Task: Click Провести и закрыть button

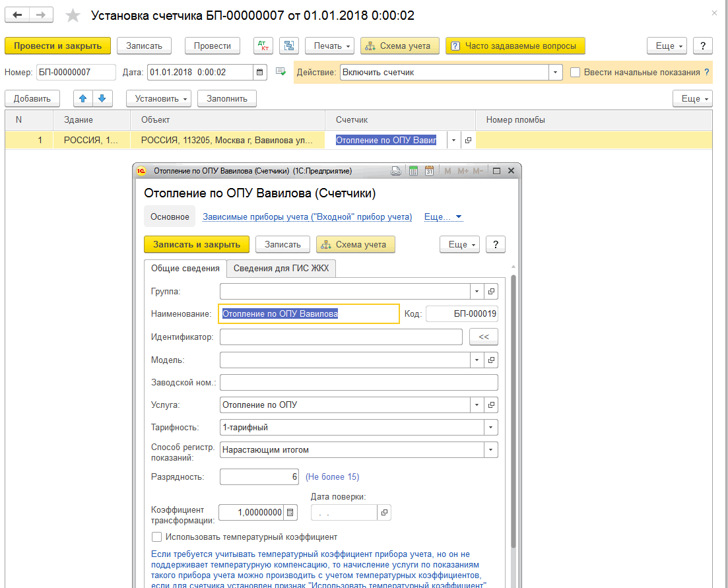Action: pos(57,46)
